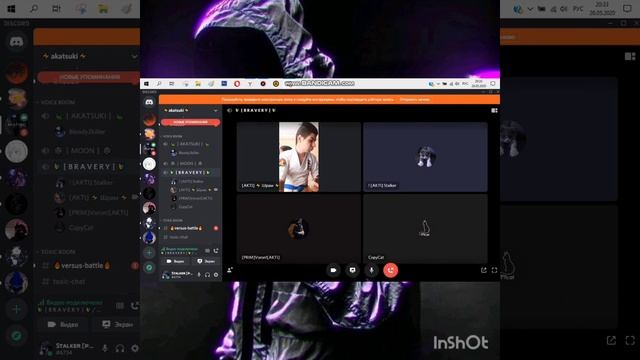Screen dimensions: 640x360
Task: Share your screen with the round call button
Action: tap(352, 270)
